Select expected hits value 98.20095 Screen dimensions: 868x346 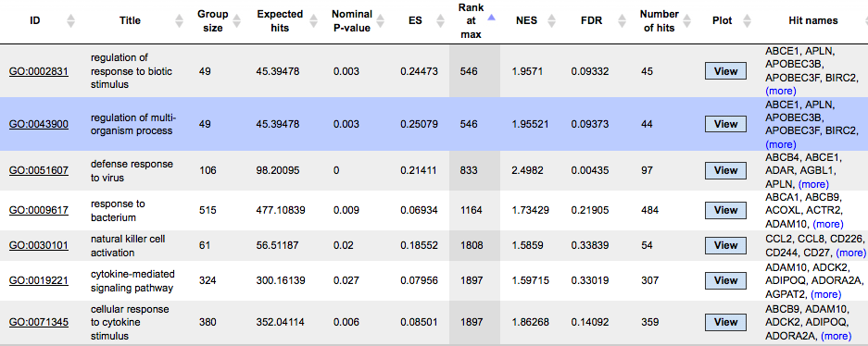pos(278,171)
